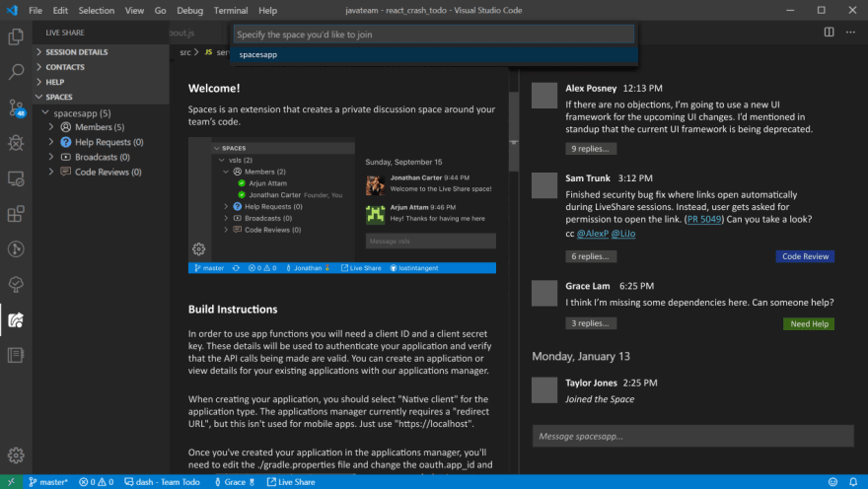Image resolution: width=868 pixels, height=489 pixels.
Task: Click the Monday, January 13 date heading
Action: click(x=581, y=356)
